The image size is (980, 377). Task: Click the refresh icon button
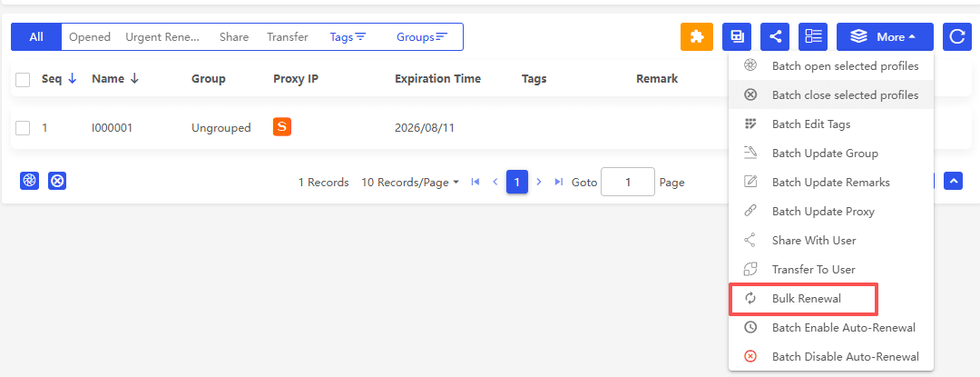pyautogui.click(x=957, y=37)
